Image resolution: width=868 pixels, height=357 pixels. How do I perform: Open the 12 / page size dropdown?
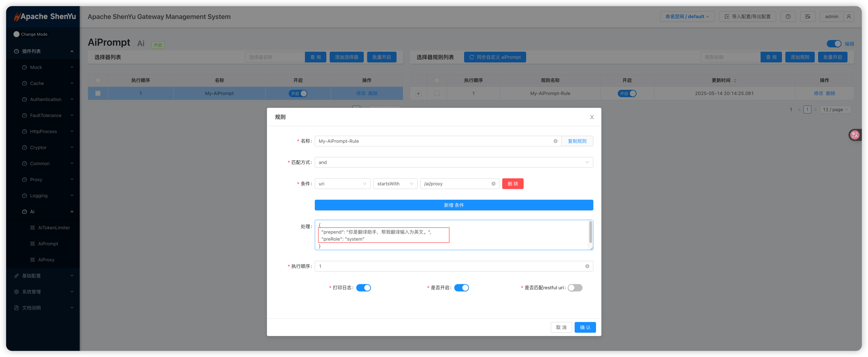[836, 109]
